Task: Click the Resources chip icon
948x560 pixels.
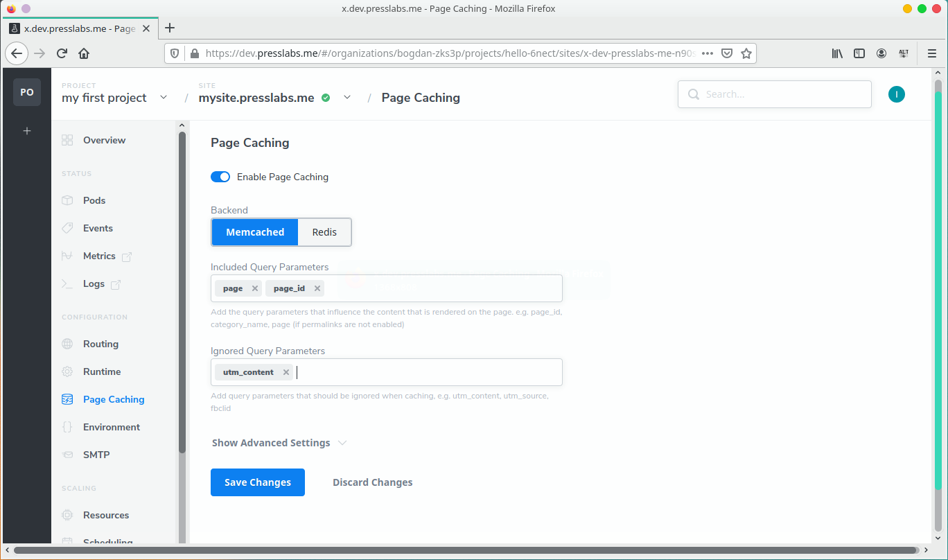Action: click(x=67, y=515)
